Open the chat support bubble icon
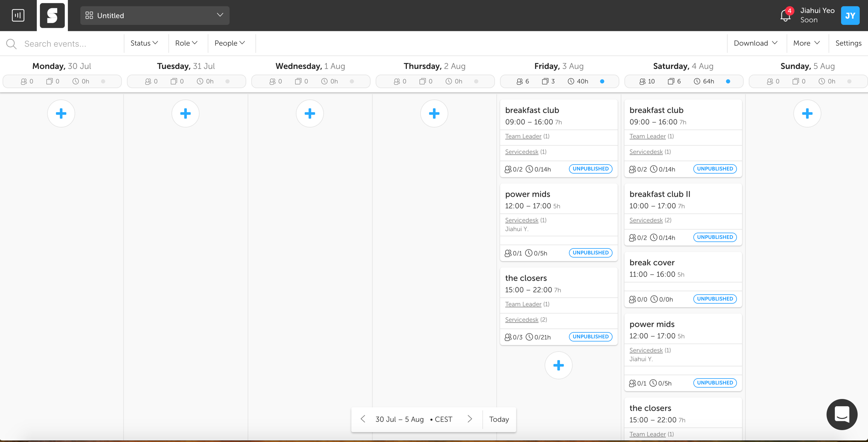This screenshot has width=868, height=442. pos(842,414)
